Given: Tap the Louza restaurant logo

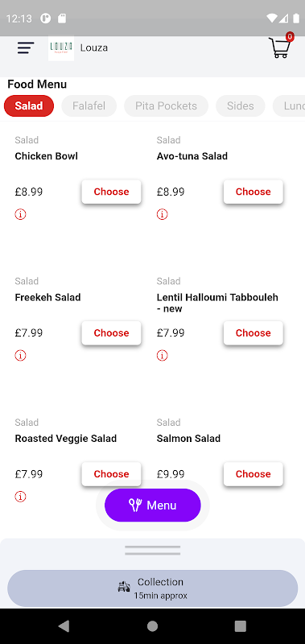Looking at the screenshot, I should pos(61,47).
